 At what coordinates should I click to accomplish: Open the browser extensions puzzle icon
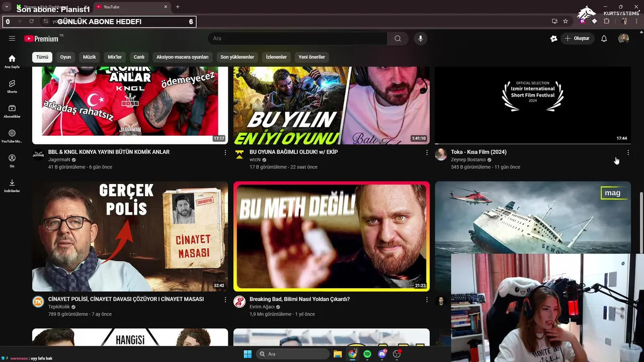coord(606,21)
